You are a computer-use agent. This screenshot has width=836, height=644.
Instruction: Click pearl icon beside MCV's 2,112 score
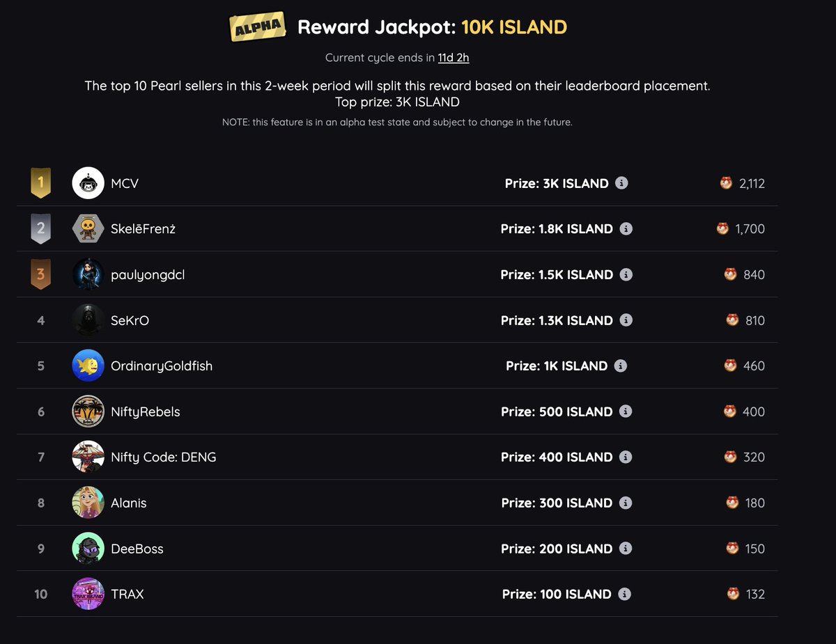pos(726,183)
